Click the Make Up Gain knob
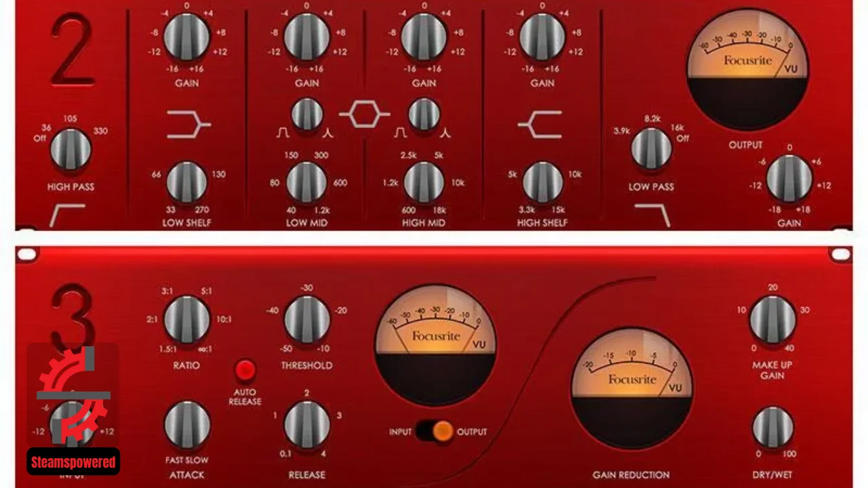 click(773, 319)
